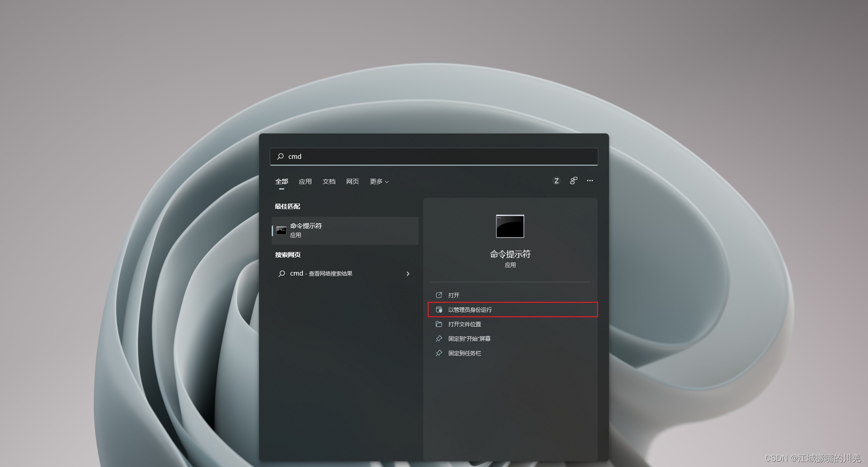Screen dimensions: 868x467
Task: Switch to the 文档 tab
Action: point(329,181)
